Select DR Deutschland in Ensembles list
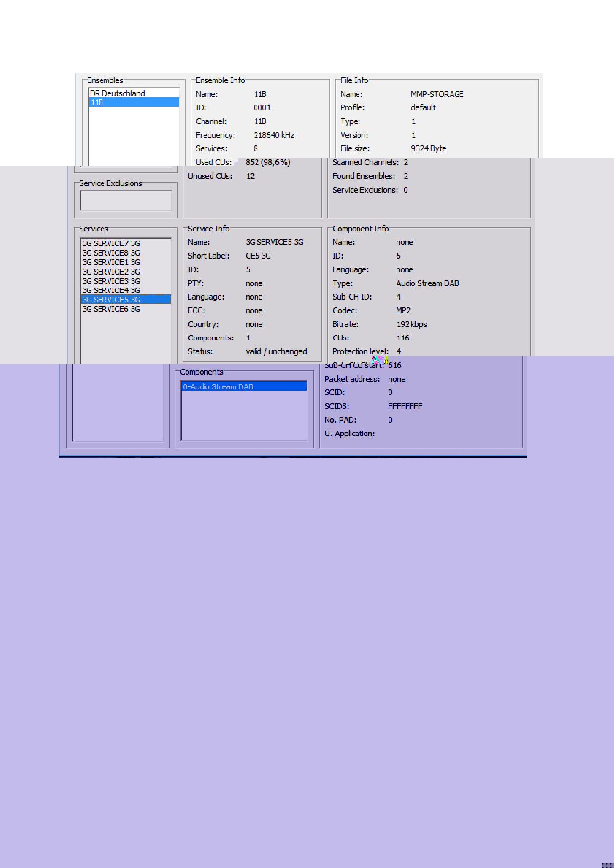614x868 pixels. [x=117, y=93]
